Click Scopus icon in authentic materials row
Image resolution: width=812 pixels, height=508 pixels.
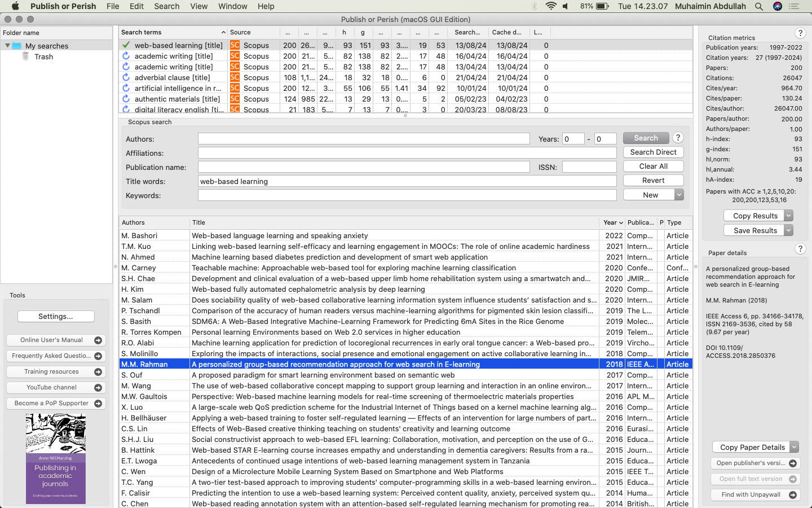(235, 99)
